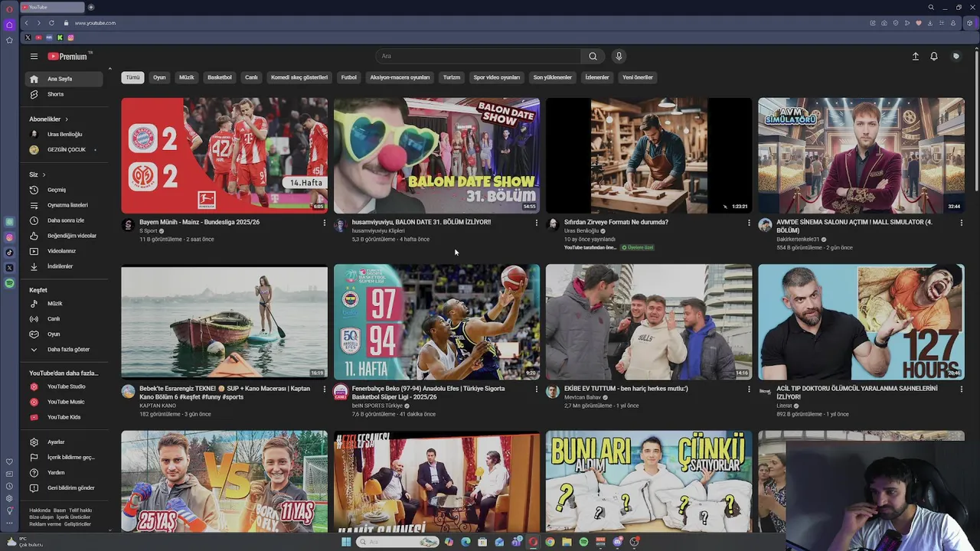Open S Sport channel name link
The width and height of the screenshot is (980, 551).
pos(148,230)
